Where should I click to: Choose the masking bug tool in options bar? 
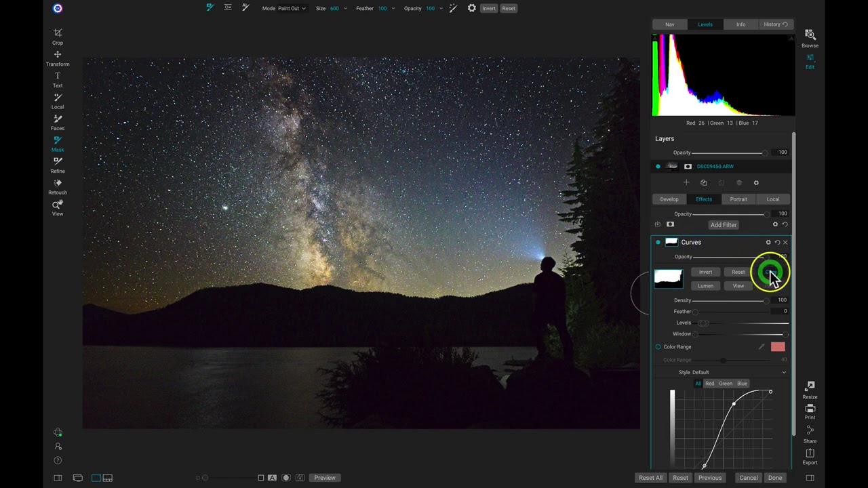click(228, 7)
